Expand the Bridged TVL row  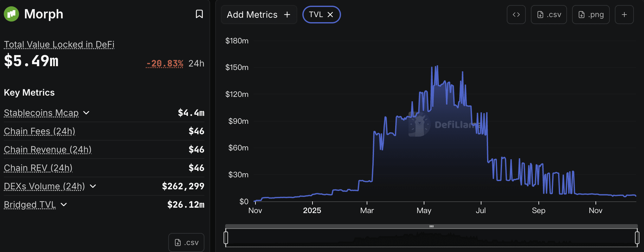pos(64,205)
